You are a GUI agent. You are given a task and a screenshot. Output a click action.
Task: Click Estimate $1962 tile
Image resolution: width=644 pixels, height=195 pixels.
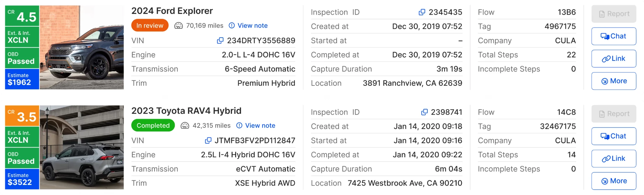coord(22,79)
